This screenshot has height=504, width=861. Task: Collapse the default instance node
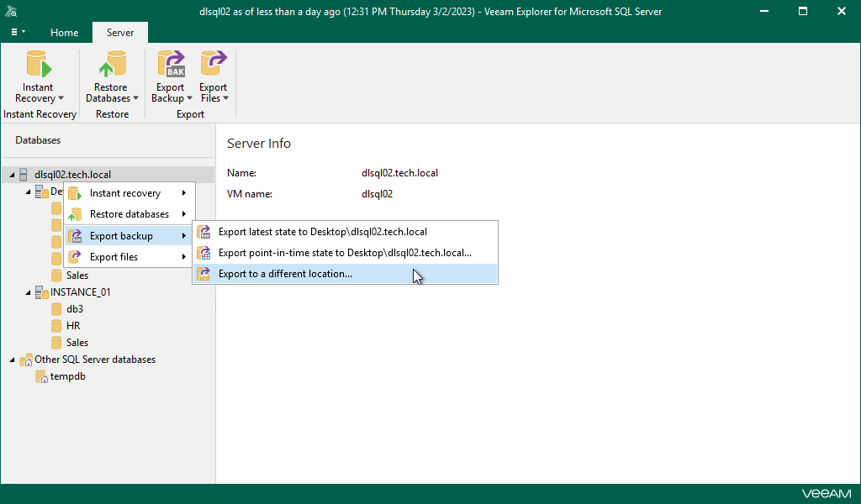click(28, 192)
